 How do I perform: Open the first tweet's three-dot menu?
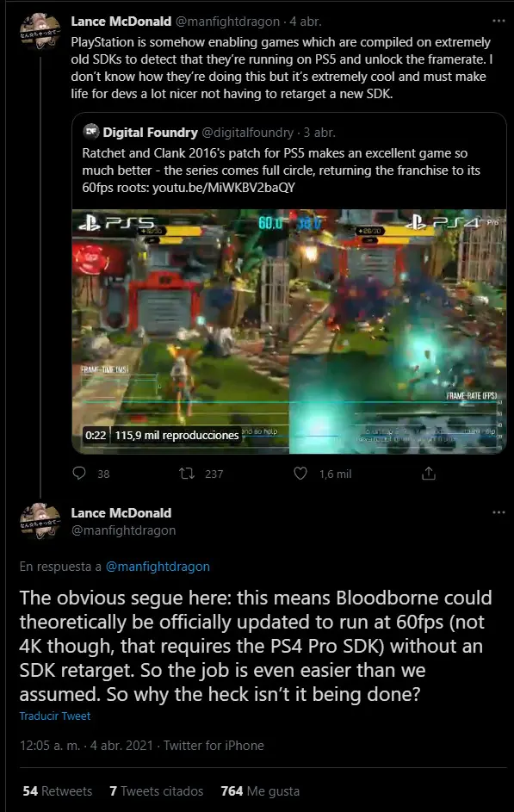tap(499, 21)
